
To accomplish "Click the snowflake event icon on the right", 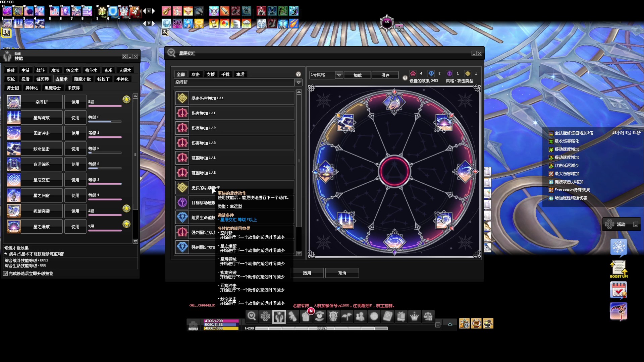I will (x=619, y=247).
